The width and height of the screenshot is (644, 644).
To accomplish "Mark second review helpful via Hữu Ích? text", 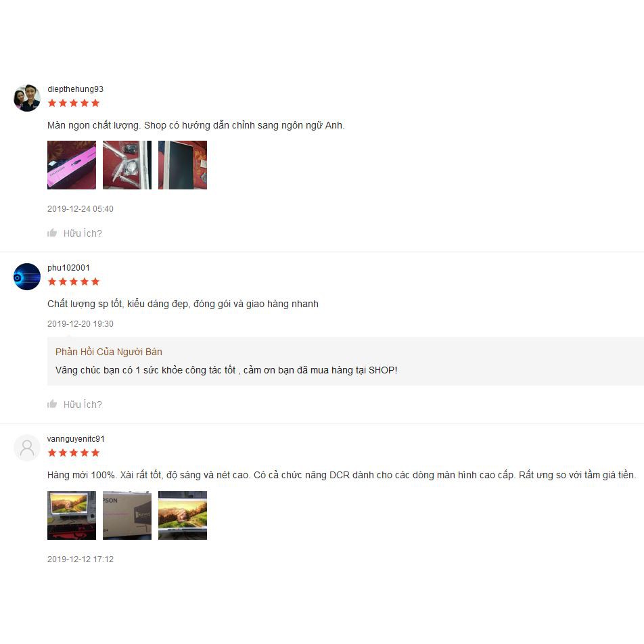I will point(83,405).
